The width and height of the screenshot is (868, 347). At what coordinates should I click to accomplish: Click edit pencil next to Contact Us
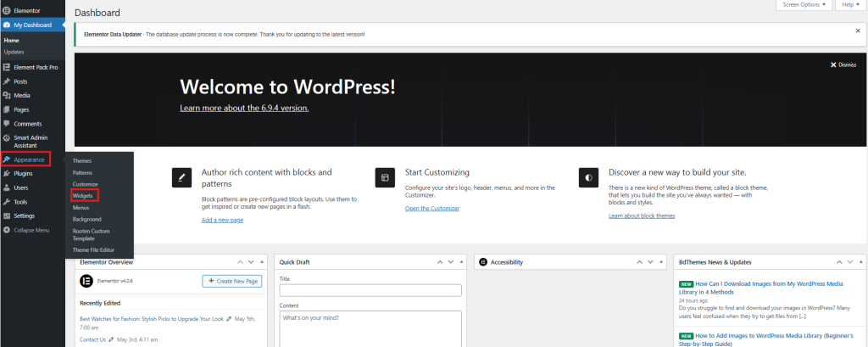coord(111,339)
